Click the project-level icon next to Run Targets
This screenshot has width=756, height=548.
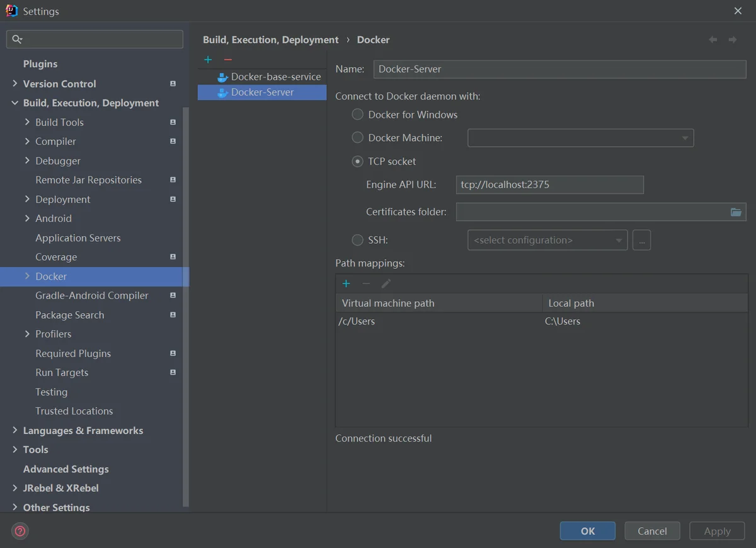point(173,373)
